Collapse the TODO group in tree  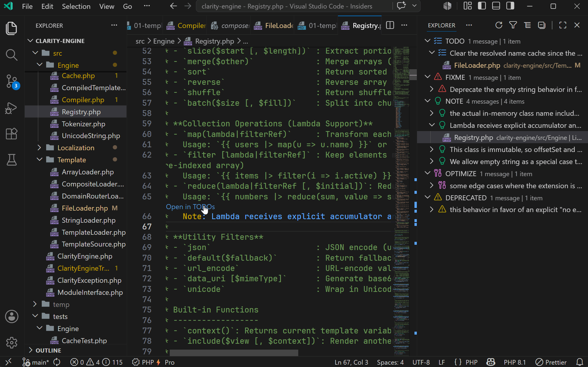(427, 41)
